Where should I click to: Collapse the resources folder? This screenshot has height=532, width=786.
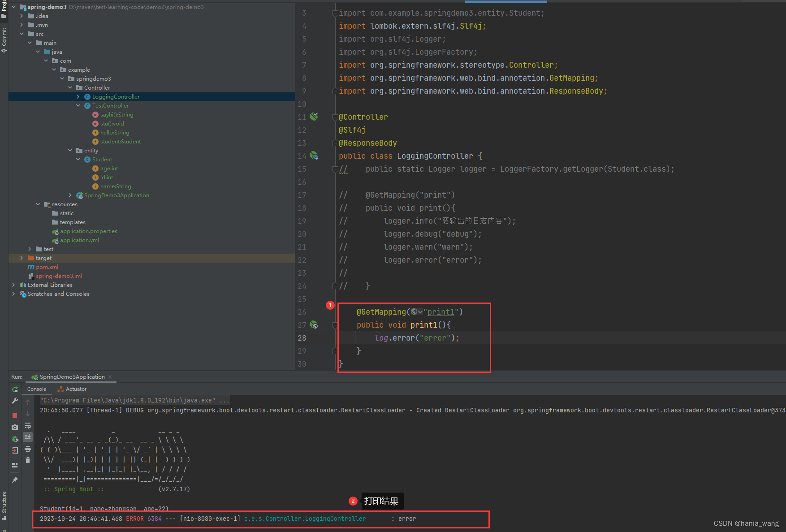(x=38, y=204)
